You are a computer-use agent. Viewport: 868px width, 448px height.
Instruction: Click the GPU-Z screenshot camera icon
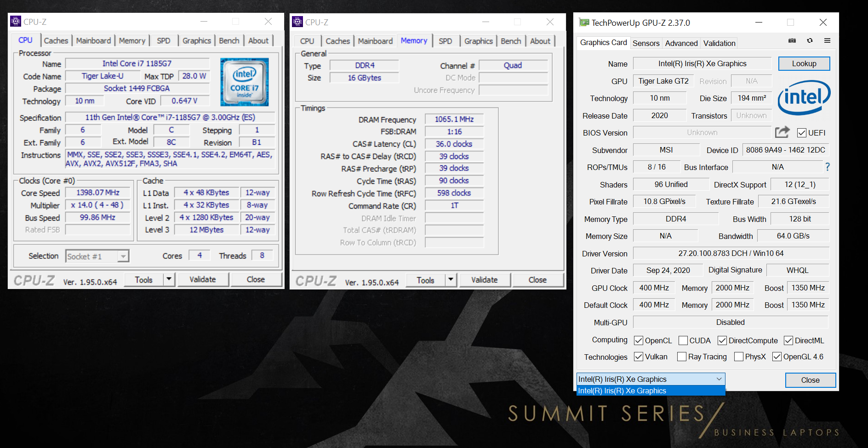pyautogui.click(x=792, y=40)
